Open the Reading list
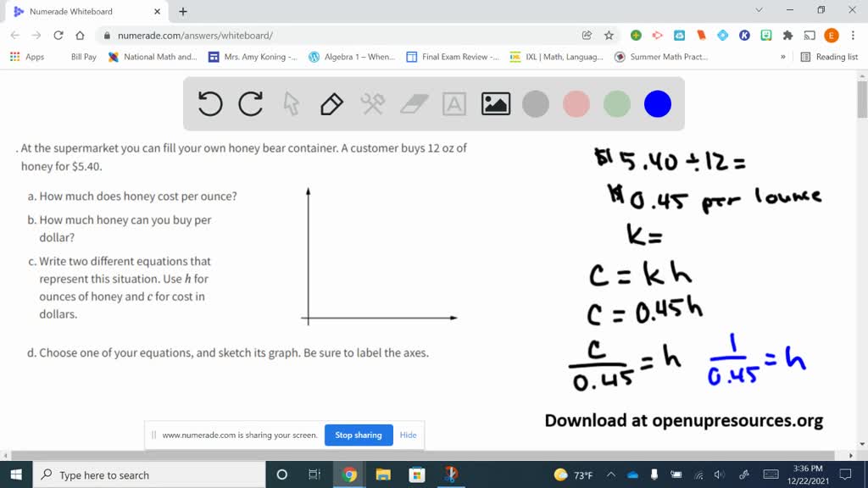 tap(829, 57)
